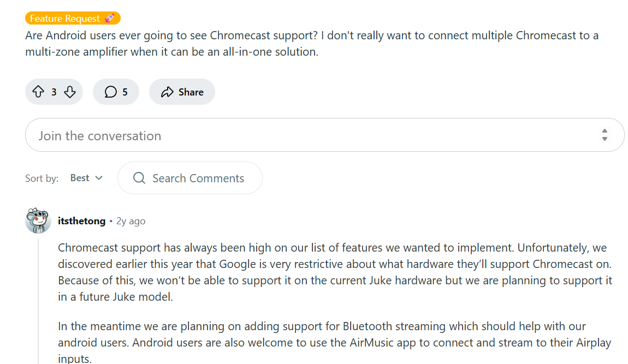Click the magnifier icon in Search Comments

(x=139, y=178)
